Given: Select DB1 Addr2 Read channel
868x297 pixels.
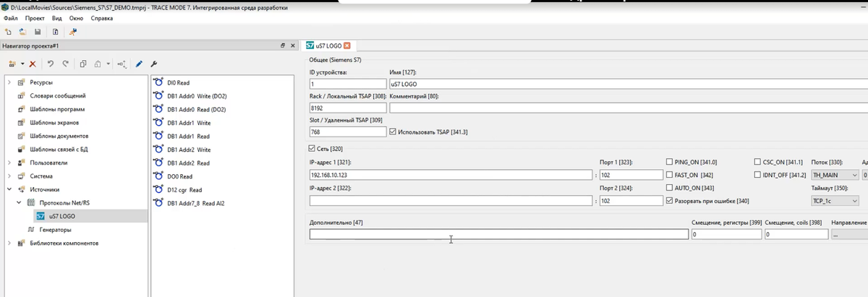Looking at the screenshot, I should [x=188, y=163].
